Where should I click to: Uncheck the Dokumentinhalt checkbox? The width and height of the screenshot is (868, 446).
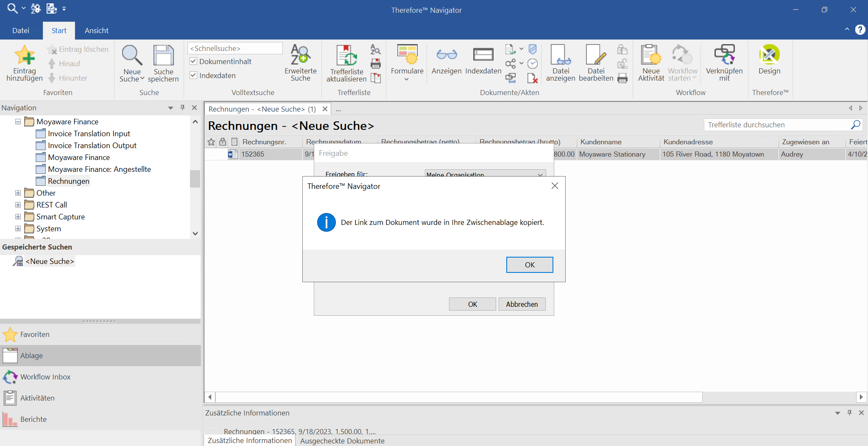point(193,61)
